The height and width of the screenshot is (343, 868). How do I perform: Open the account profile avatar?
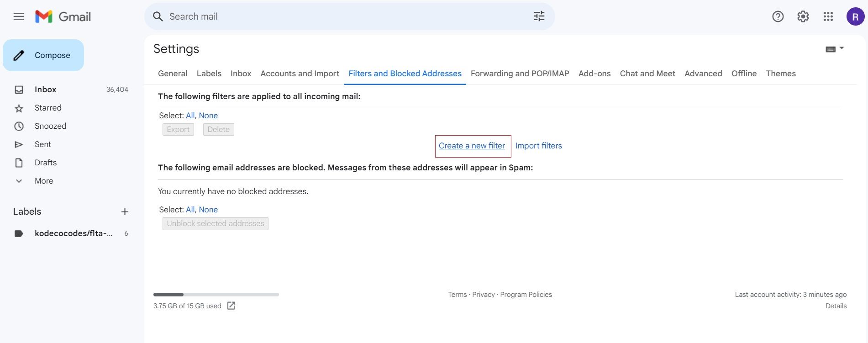pyautogui.click(x=855, y=17)
